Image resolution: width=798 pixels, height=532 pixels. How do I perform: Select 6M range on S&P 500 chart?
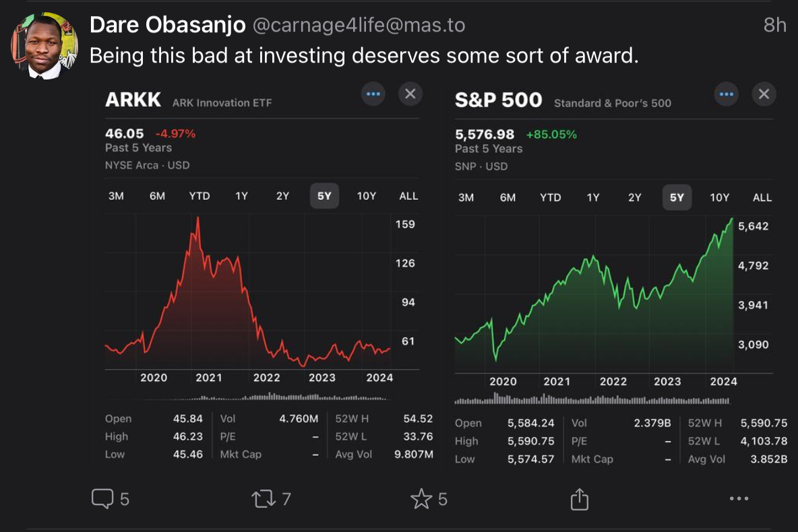(x=508, y=197)
